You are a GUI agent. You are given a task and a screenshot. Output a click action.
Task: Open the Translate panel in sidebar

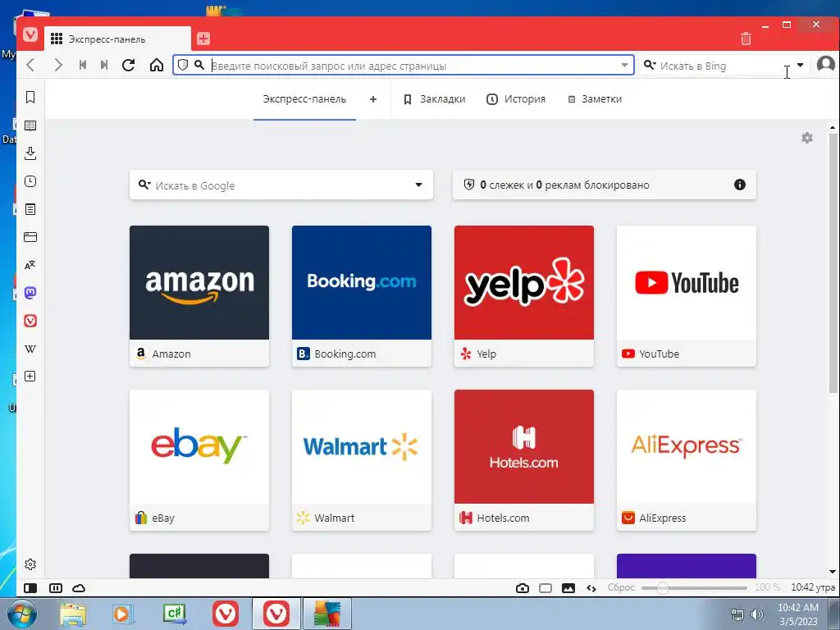[x=30, y=265]
